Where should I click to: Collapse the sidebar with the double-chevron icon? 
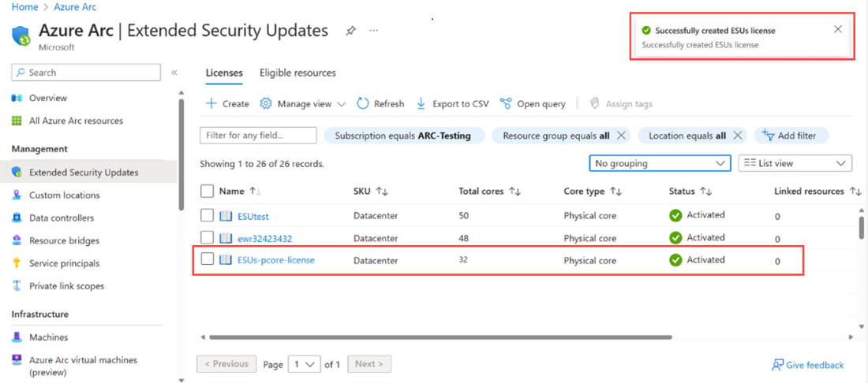[x=174, y=73]
